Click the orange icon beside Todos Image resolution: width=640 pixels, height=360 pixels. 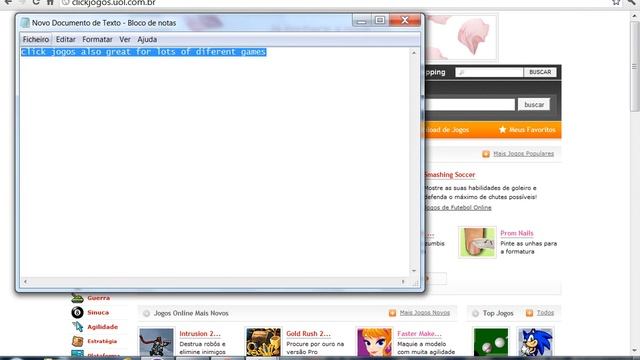tap(529, 313)
